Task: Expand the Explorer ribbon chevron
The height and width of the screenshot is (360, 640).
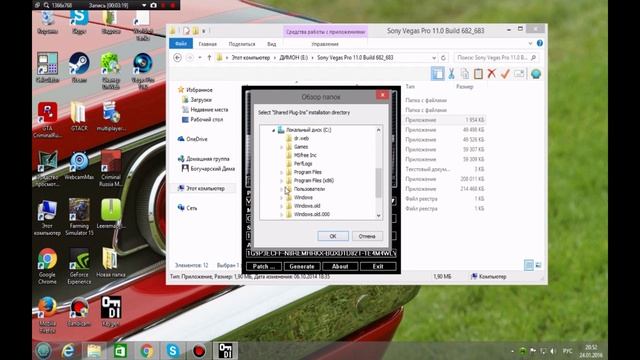Action: click(530, 43)
